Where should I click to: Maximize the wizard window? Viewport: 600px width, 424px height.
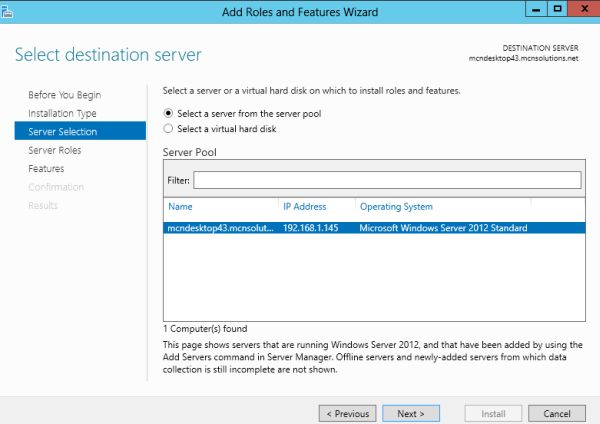coord(557,10)
